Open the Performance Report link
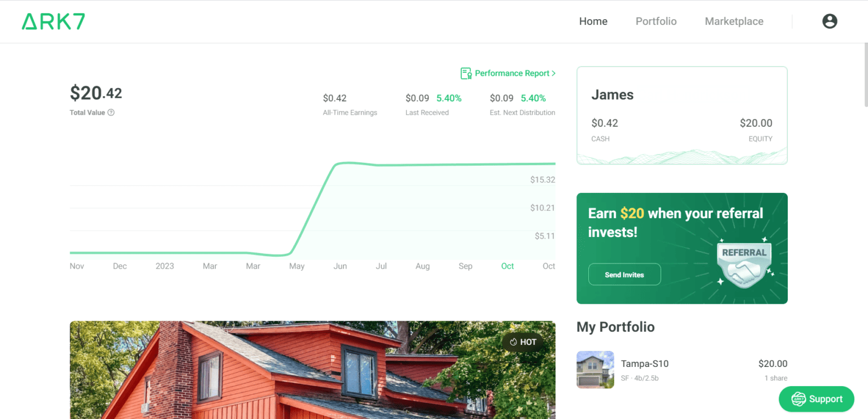Viewport: 868px width, 419px height. point(511,73)
